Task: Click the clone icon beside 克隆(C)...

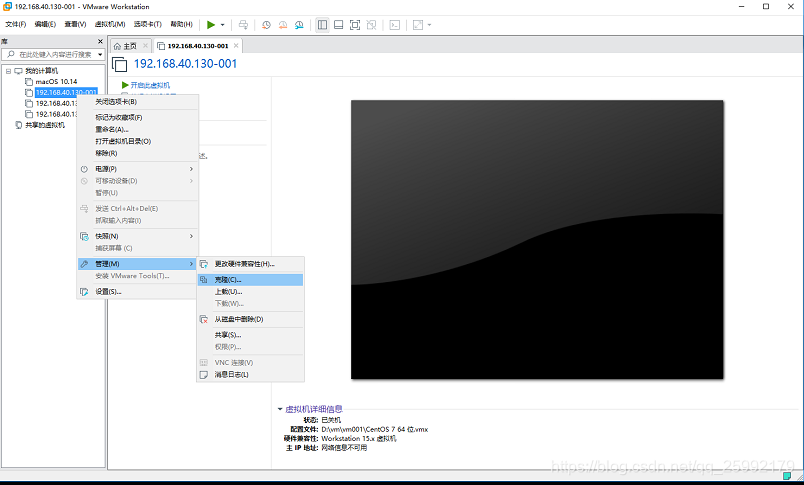Action: pos(204,280)
